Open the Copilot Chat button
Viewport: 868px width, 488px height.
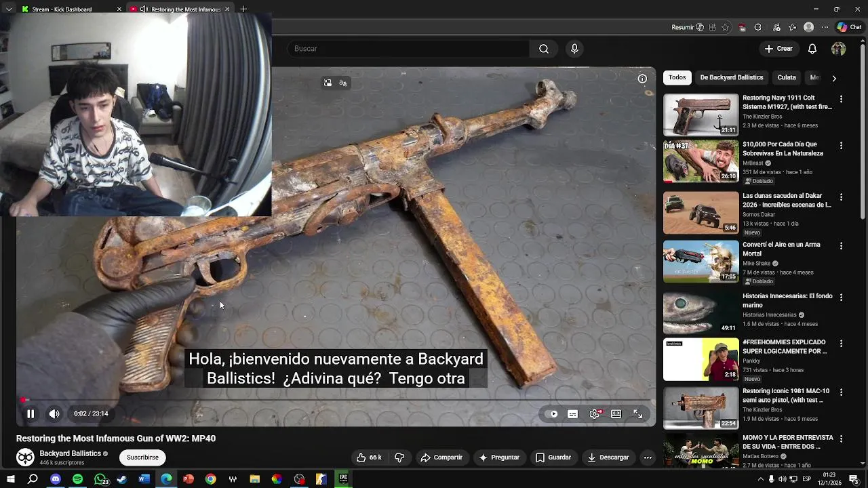pos(850,28)
